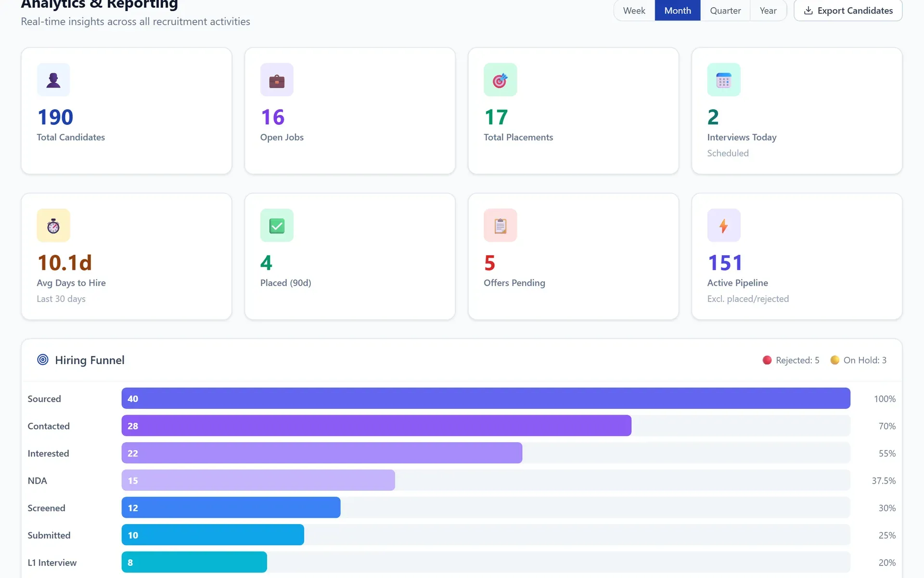Click the Interested stage label
924x578 pixels.
[48, 453]
